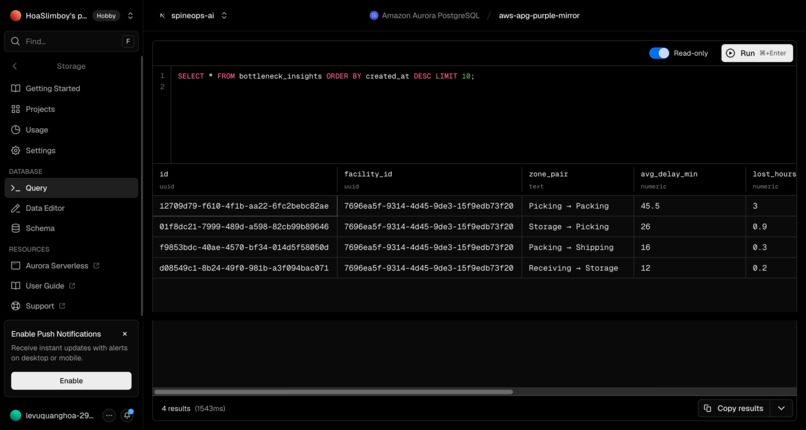Select the cell f9853bdc-40ae-4570-bf34-014d5f58050d
Image resolution: width=806 pixels, height=430 pixels.
coord(245,247)
